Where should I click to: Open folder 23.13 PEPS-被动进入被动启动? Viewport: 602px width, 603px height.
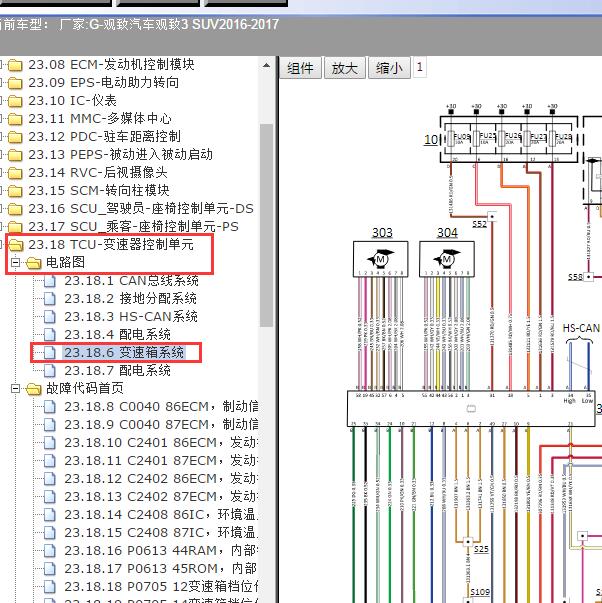(x=120, y=155)
